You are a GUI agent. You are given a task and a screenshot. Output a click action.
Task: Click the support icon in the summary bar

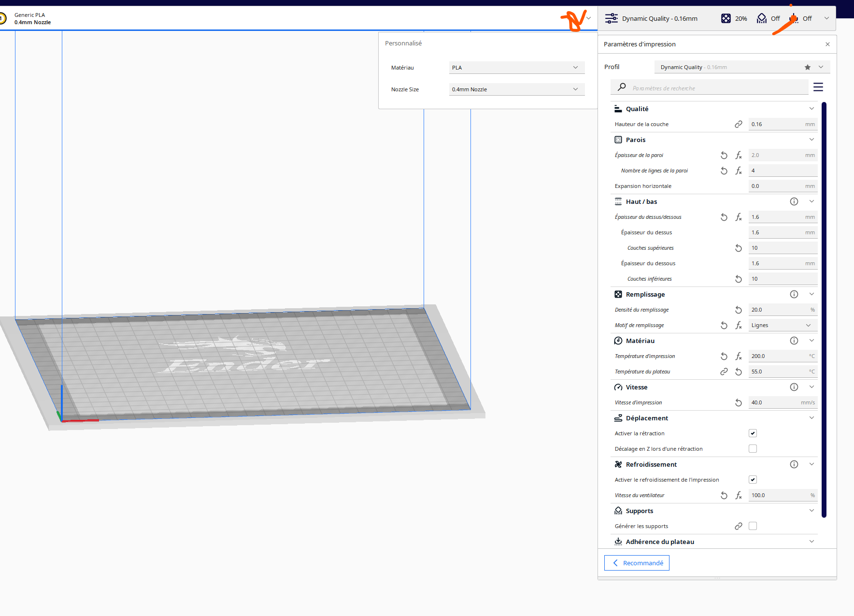(x=762, y=18)
